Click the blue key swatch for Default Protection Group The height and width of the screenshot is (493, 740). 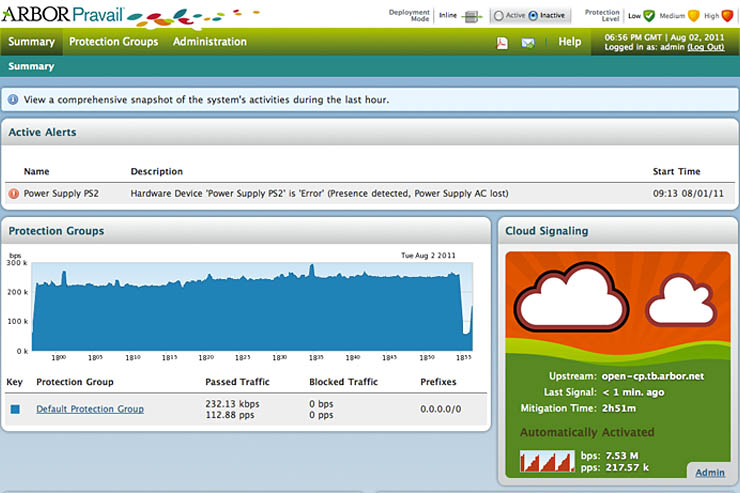[15, 409]
